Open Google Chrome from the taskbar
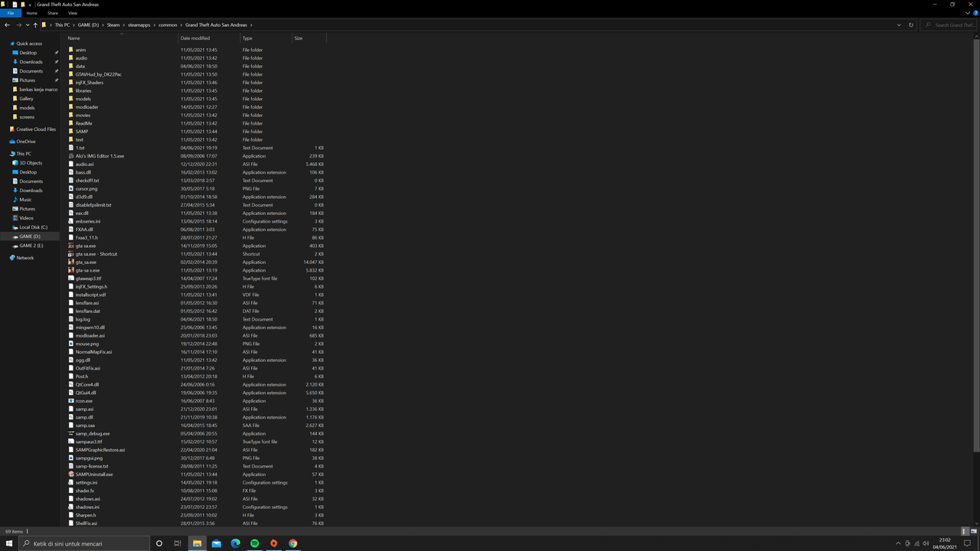The height and width of the screenshot is (551, 980). pos(292,543)
